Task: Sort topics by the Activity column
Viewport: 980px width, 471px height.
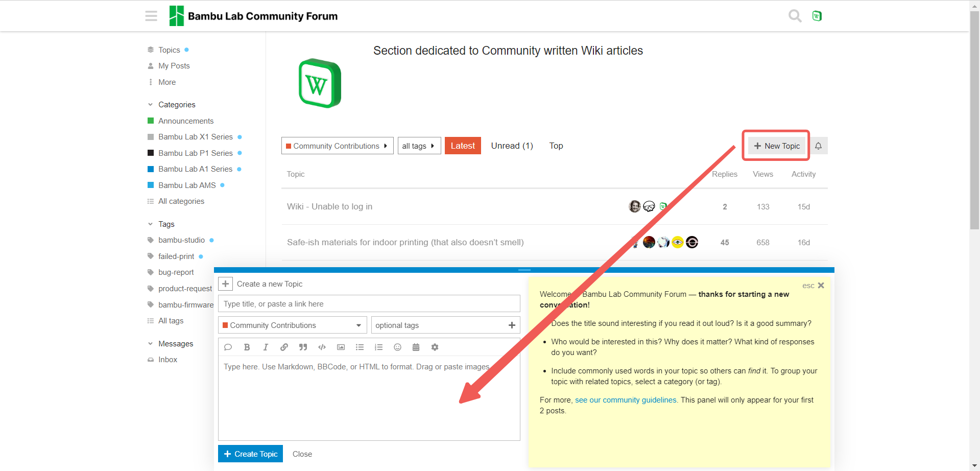Action: [803, 174]
